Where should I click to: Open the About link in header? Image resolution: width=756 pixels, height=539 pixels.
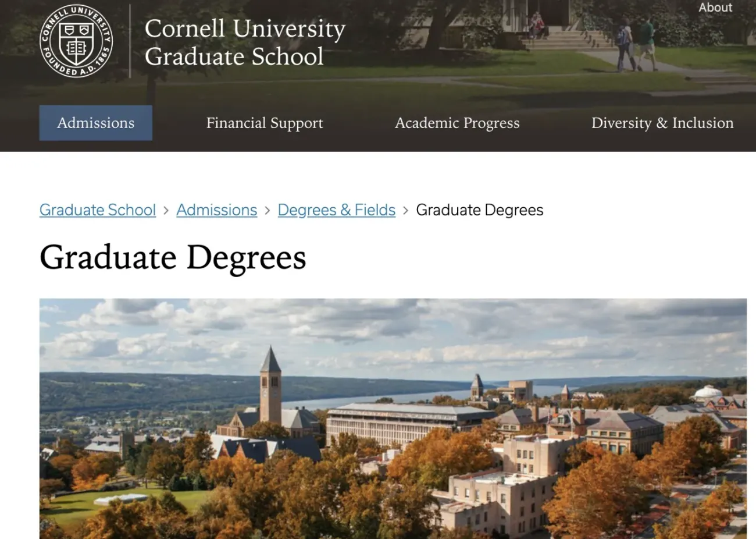[715, 8]
